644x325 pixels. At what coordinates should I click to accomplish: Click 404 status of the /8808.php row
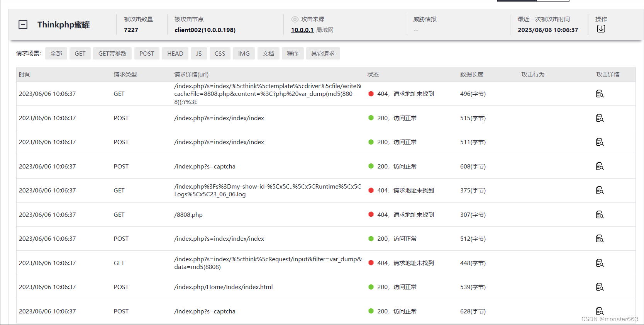[x=401, y=214]
